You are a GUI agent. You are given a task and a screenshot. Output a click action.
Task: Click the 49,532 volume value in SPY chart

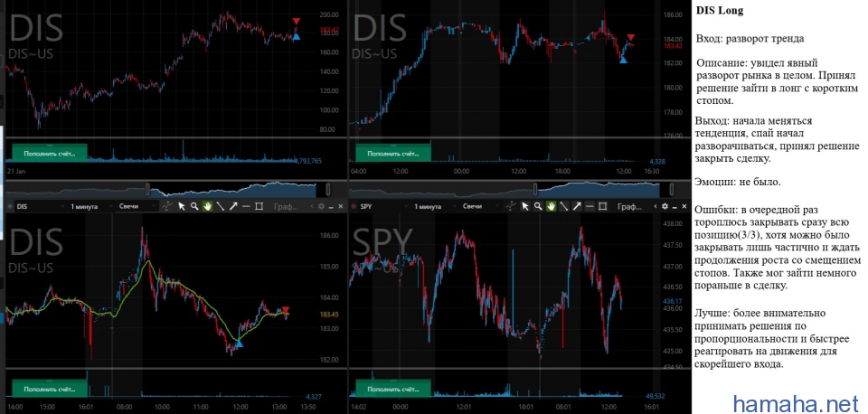pyautogui.click(x=656, y=396)
